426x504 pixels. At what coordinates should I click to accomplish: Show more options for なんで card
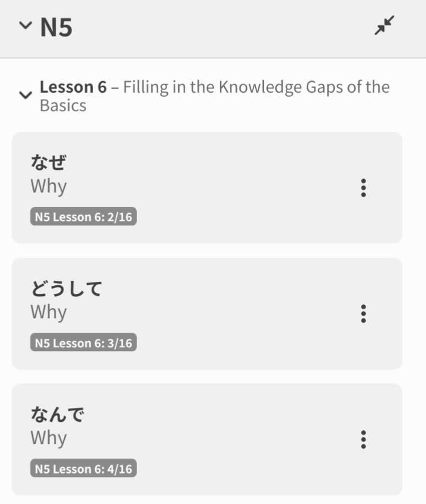[x=363, y=439]
